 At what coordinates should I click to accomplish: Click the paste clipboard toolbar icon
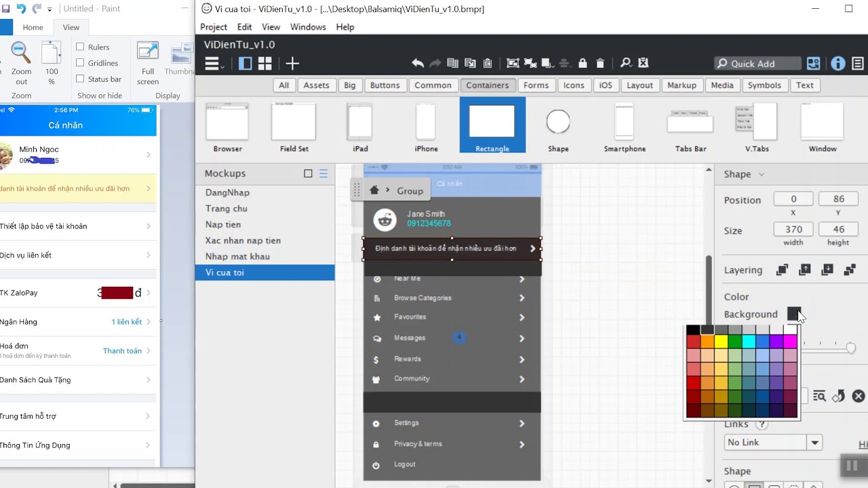point(488,63)
